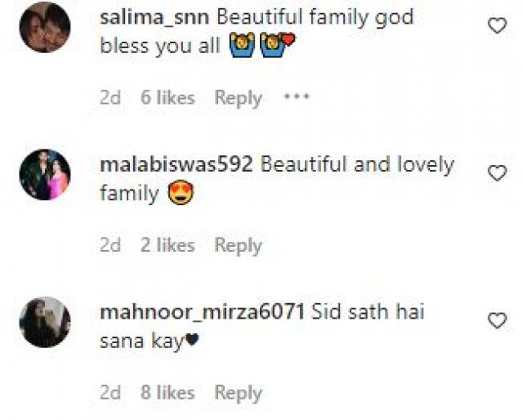Open malabiswas592's profile picture
Image resolution: width=523 pixels, height=420 pixels.
45,175
